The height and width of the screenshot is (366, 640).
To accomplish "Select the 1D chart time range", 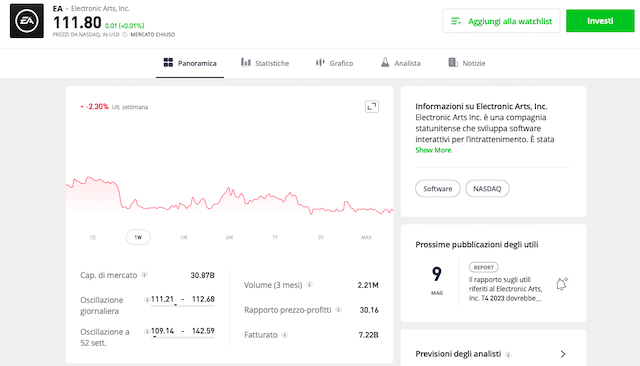I will [x=92, y=237].
